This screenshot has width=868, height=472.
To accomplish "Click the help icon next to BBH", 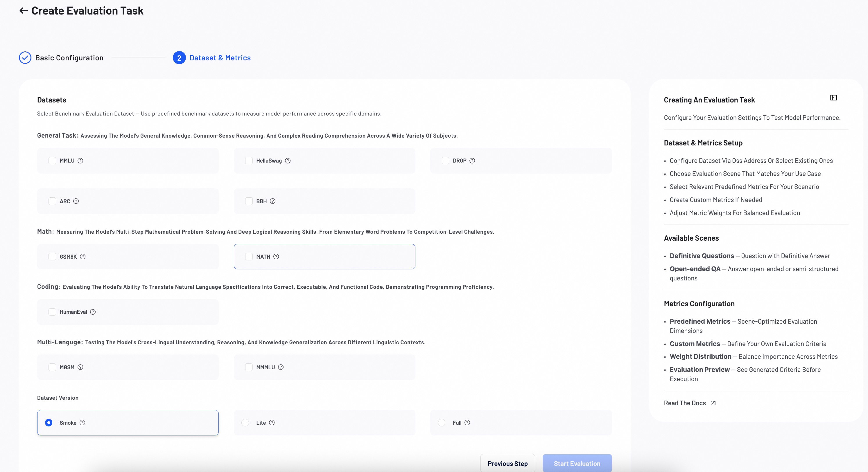I will click(x=272, y=201).
